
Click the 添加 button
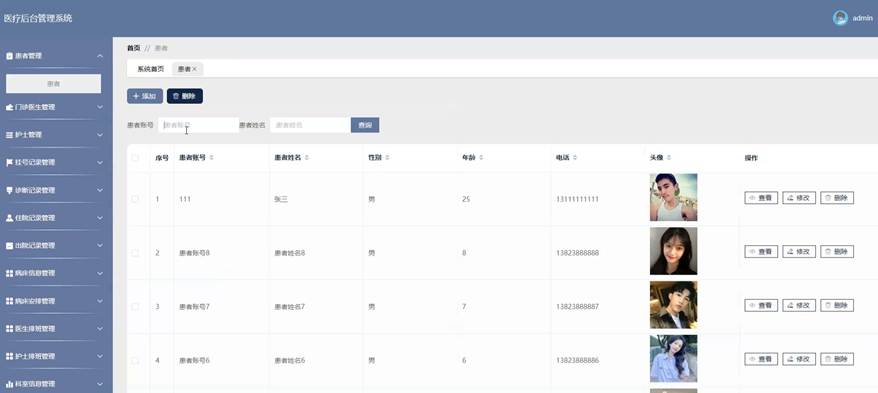click(x=144, y=96)
